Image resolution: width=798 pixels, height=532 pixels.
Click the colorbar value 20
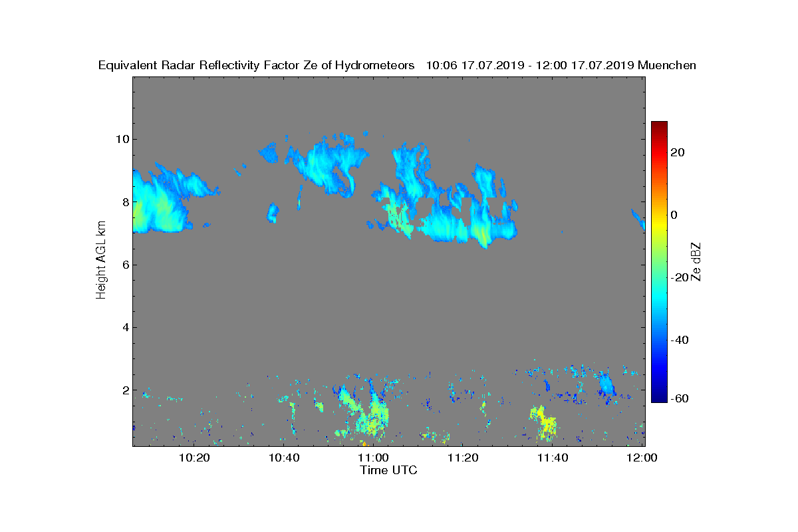pos(678,152)
